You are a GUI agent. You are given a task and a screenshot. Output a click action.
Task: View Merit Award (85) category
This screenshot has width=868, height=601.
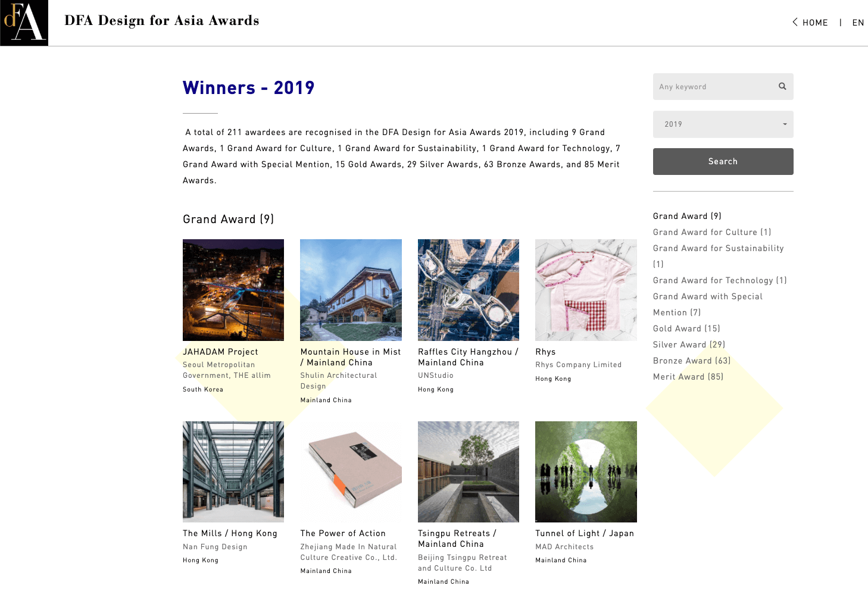688,377
